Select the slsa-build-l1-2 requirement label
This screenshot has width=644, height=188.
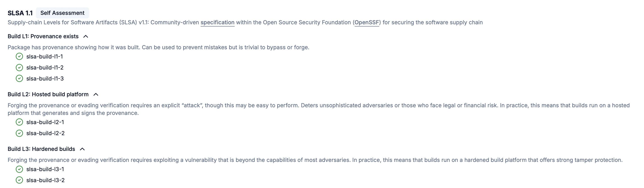click(45, 67)
